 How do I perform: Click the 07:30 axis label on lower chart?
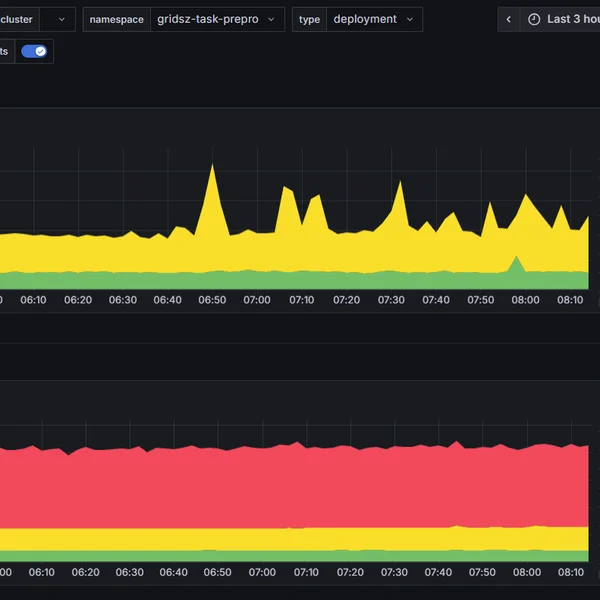(393, 573)
